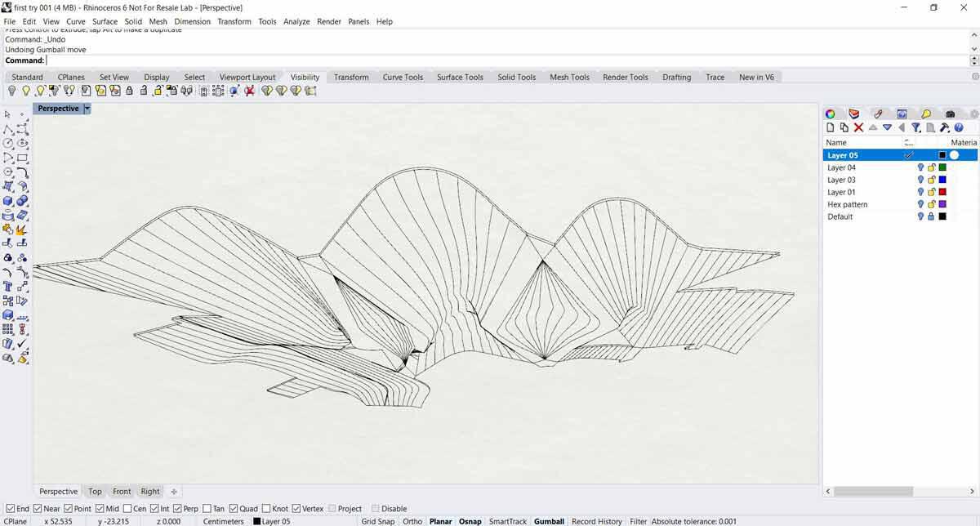The width and height of the screenshot is (980, 526).
Task: Click the hammer tools icon in layers panel
Action: pos(945,127)
